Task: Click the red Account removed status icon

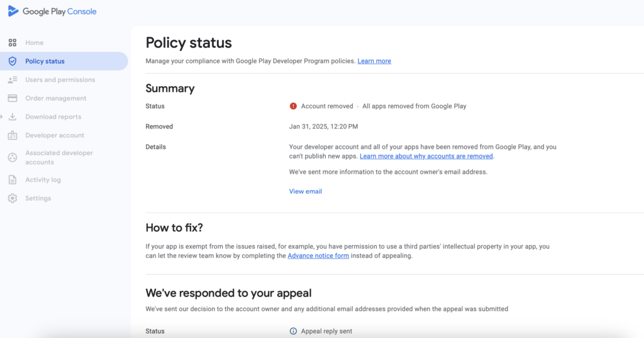Action: pyautogui.click(x=293, y=106)
